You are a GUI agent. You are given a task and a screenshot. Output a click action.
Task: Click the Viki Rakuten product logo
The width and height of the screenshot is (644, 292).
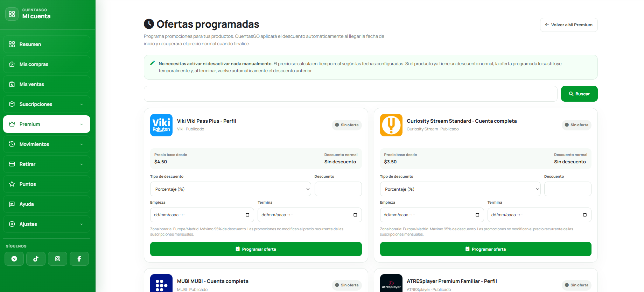point(161,125)
